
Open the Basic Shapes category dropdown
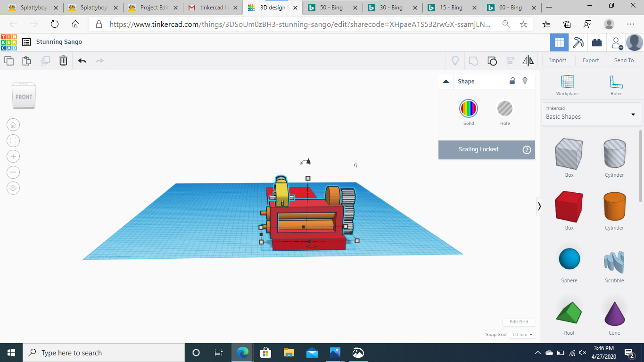(592, 114)
